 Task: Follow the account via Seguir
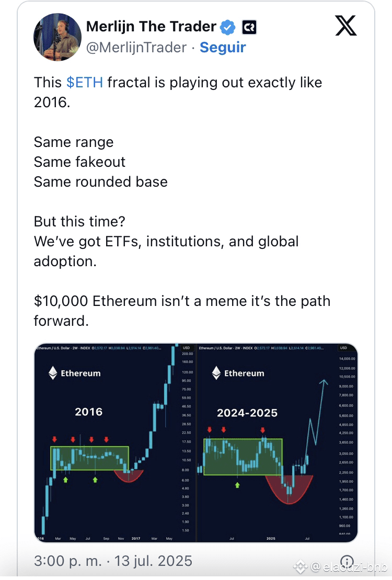(223, 48)
